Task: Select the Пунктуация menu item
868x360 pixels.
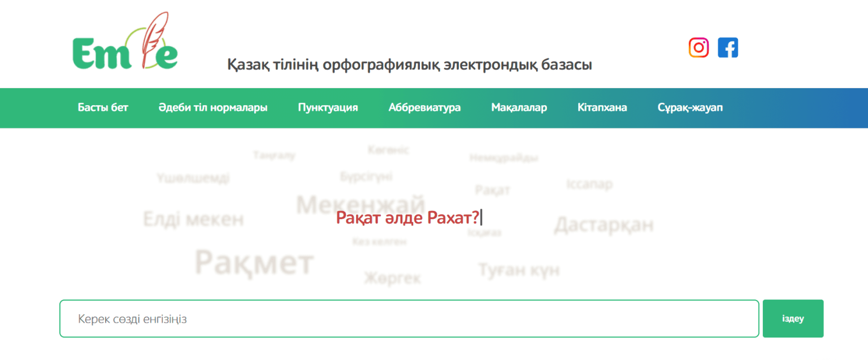Action: tap(328, 107)
